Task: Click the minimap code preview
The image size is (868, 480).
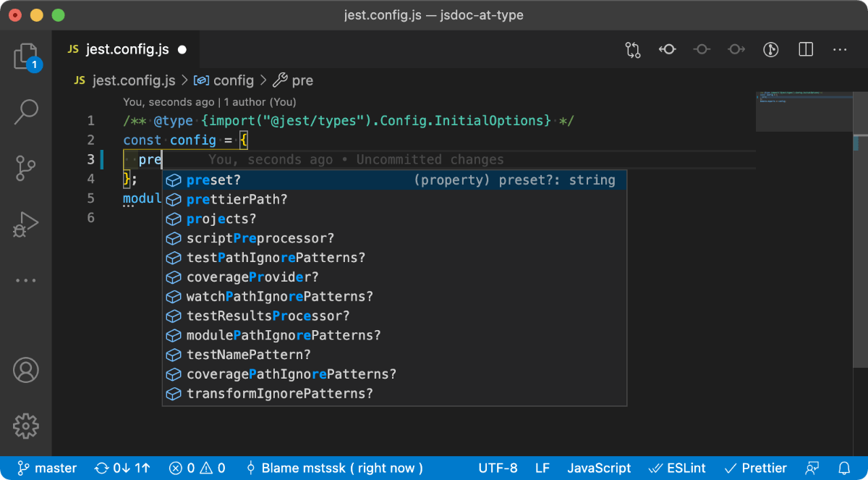Action: tap(803, 111)
